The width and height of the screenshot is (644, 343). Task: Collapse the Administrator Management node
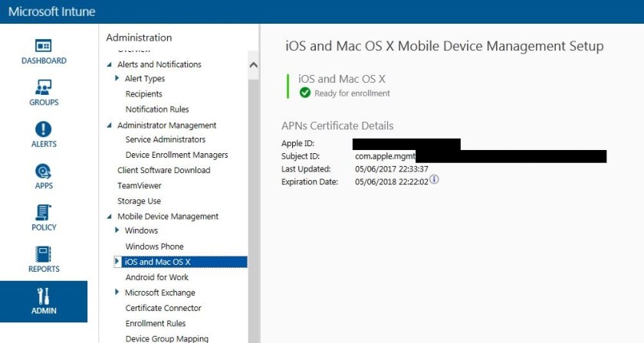[x=109, y=126]
